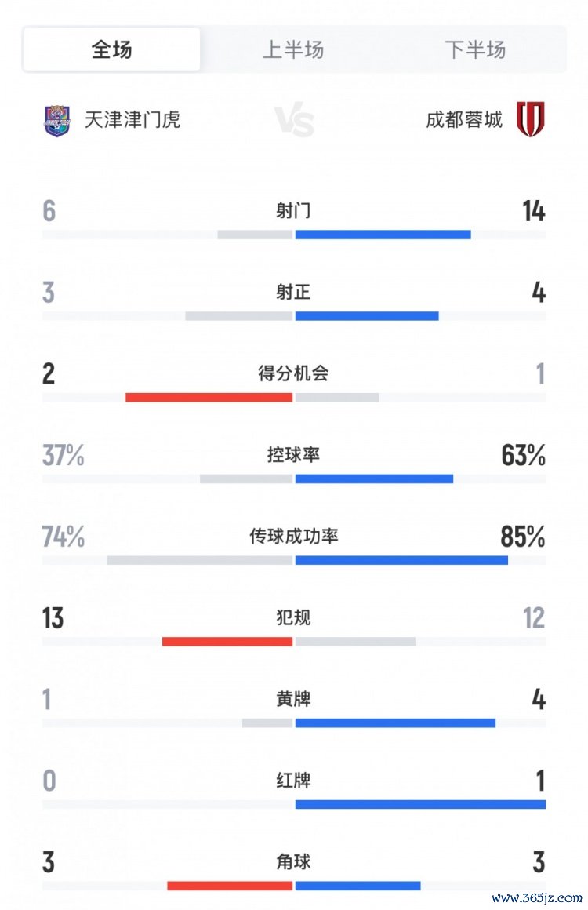Click the 14 shots value
The width and height of the screenshot is (588, 910).
(533, 212)
